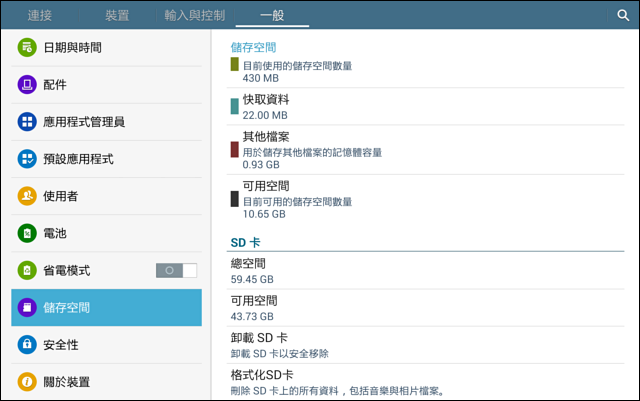The image size is (640, 401).
Task: Tap 卸載 SD 卡 option
Action: [425, 345]
